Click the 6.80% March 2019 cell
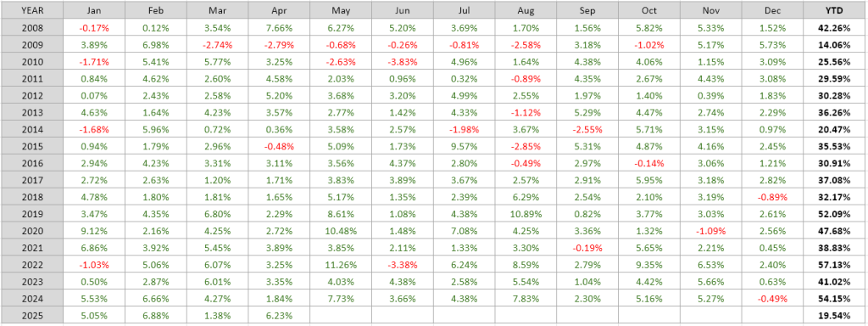 [218, 213]
